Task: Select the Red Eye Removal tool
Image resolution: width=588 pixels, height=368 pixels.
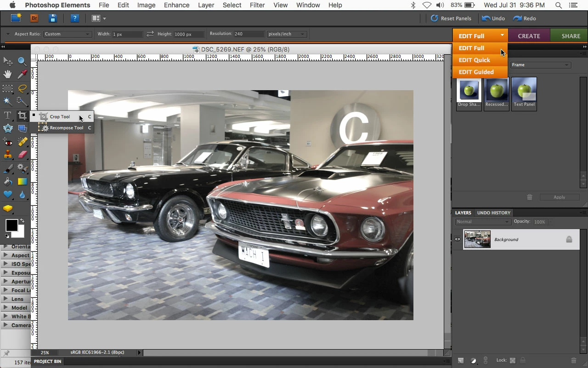Action: click(8, 142)
